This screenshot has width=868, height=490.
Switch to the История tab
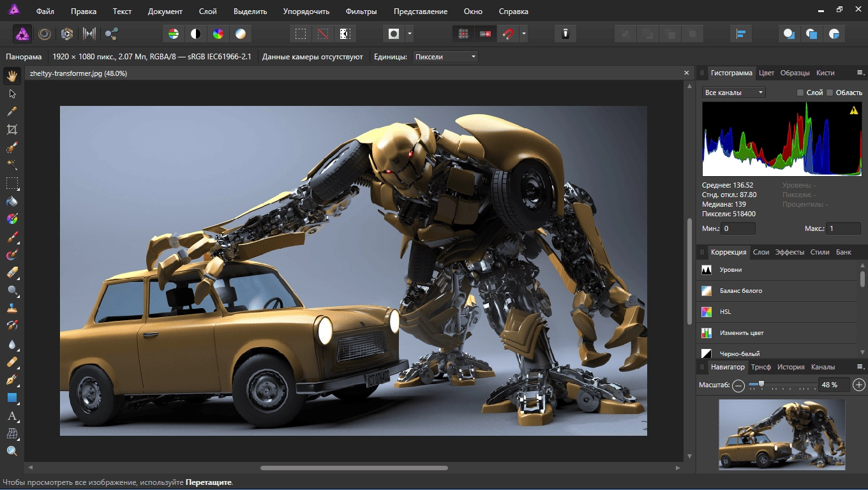pyautogui.click(x=791, y=367)
